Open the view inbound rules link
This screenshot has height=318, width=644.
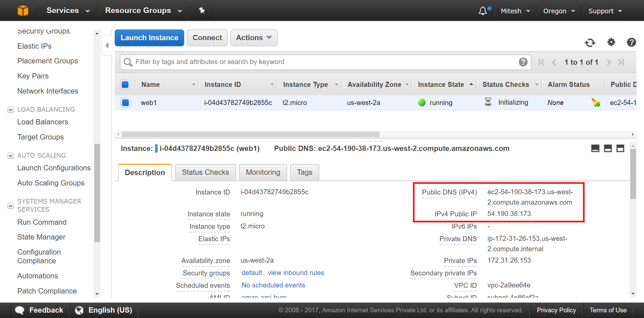(296, 273)
